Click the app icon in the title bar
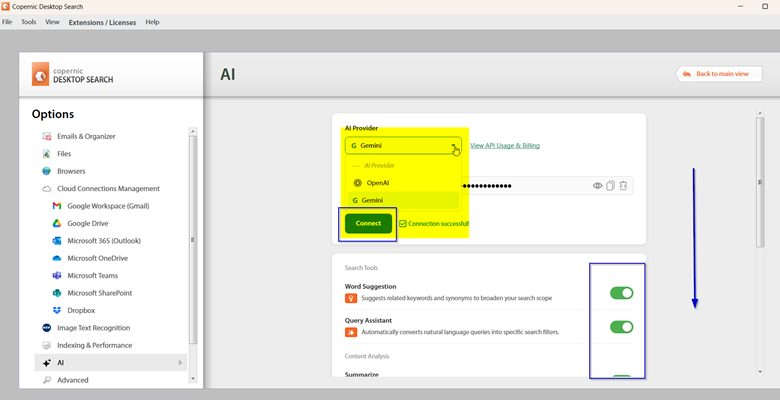 [5, 6]
